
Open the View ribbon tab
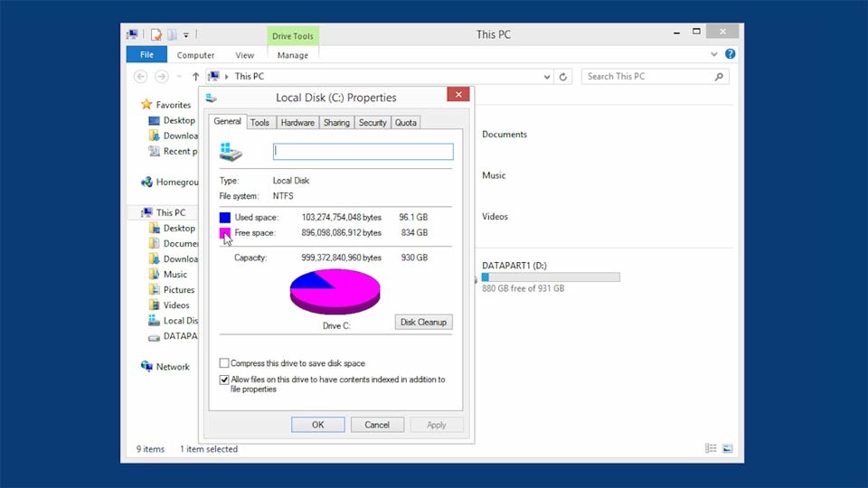pos(244,55)
